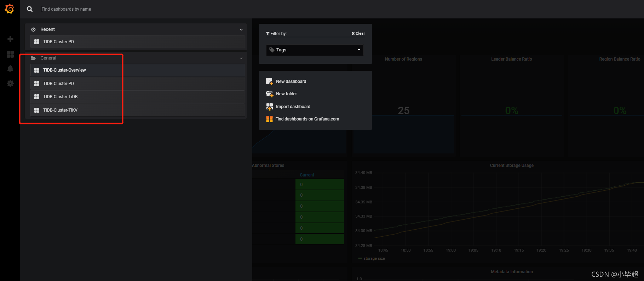
Task: Click the Import dashboard icon
Action: tap(270, 107)
